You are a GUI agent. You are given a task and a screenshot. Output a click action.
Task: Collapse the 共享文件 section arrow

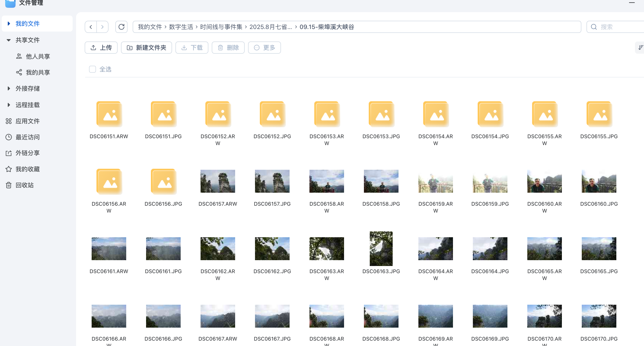9,40
